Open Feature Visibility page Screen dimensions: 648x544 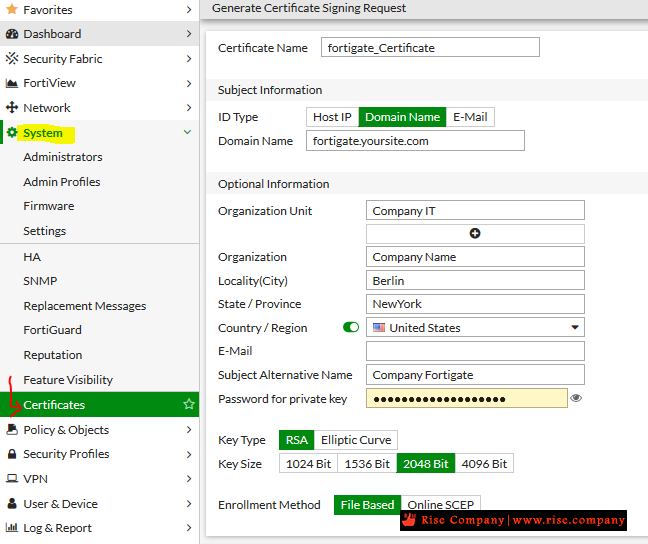(x=68, y=380)
